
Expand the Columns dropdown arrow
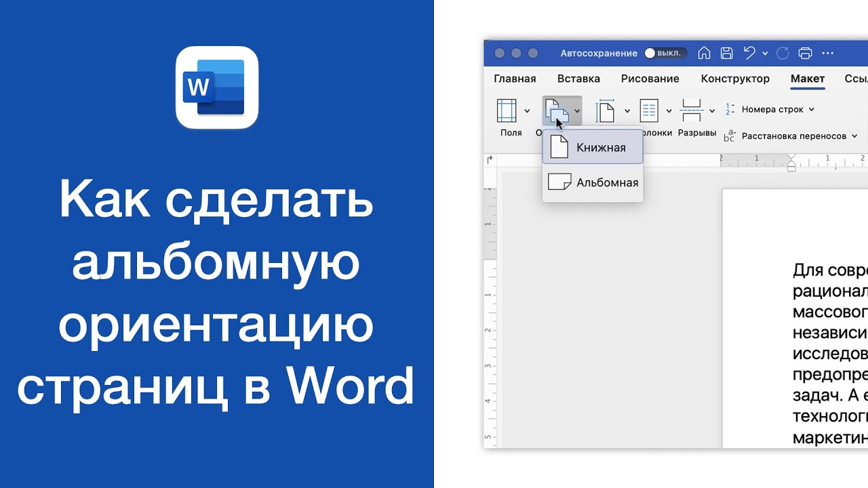669,110
